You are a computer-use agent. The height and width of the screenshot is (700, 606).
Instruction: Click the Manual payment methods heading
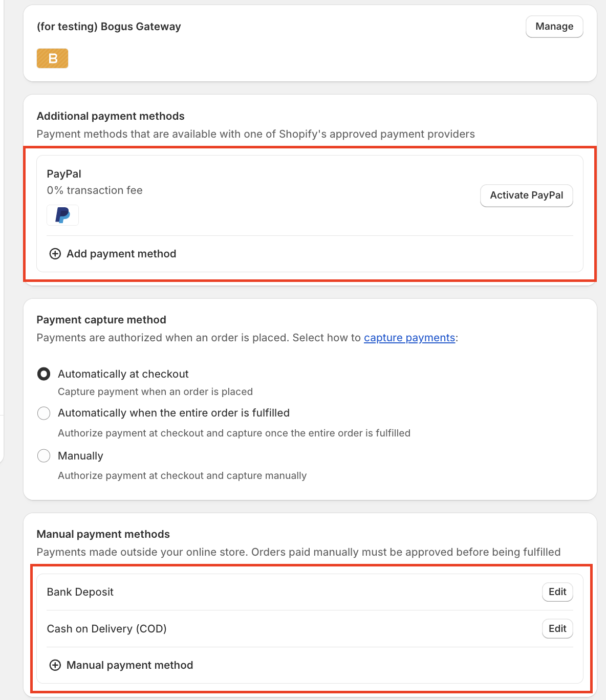[102, 534]
